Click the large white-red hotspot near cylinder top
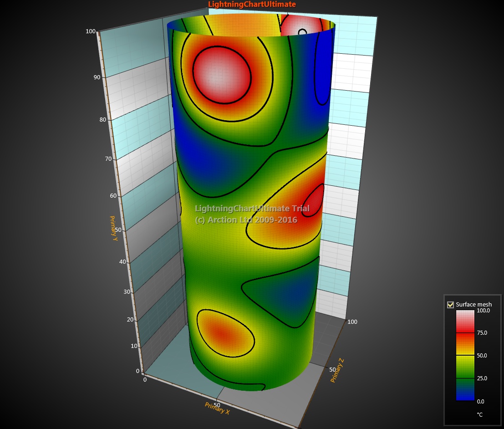Screen dimensions: 504x429 pos(222,75)
